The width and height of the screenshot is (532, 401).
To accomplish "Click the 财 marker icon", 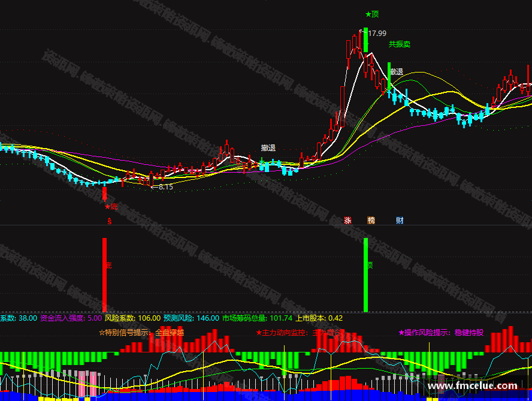I will [400, 221].
